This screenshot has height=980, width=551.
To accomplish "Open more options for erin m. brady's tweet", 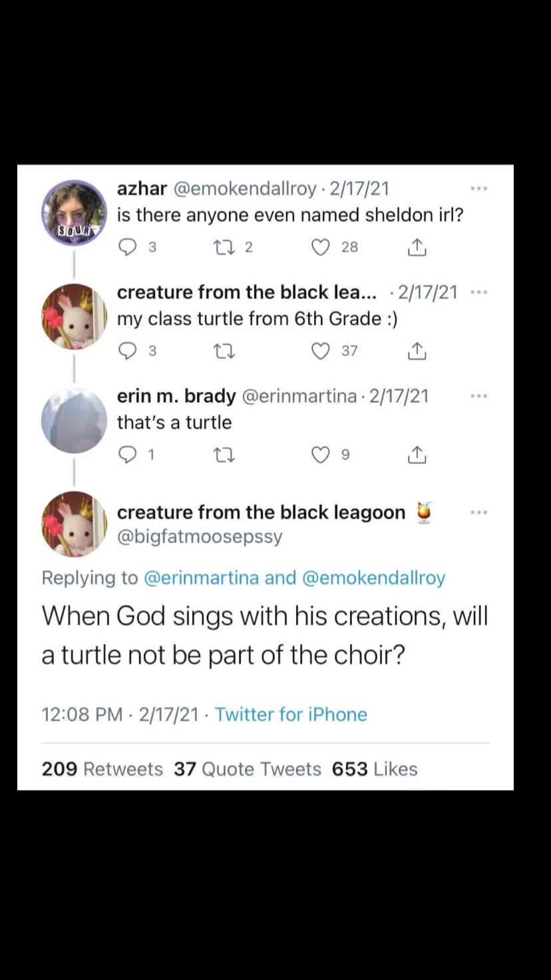I will click(x=479, y=396).
